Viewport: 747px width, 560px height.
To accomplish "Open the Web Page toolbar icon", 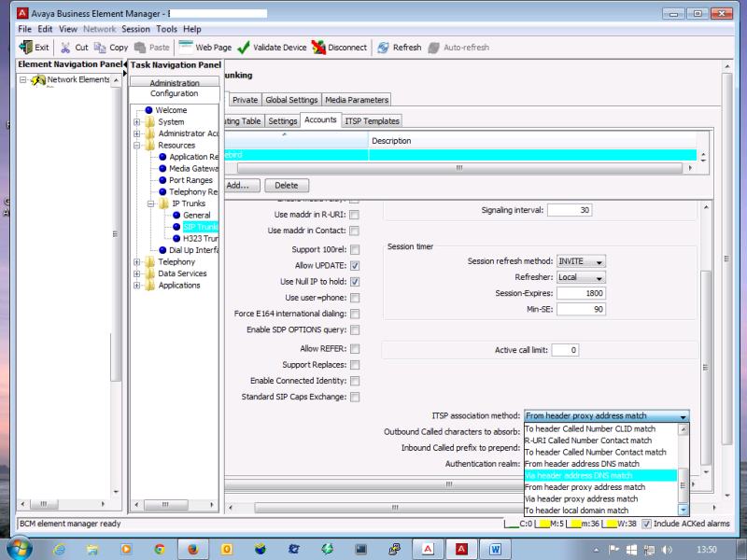I will pyautogui.click(x=185, y=48).
